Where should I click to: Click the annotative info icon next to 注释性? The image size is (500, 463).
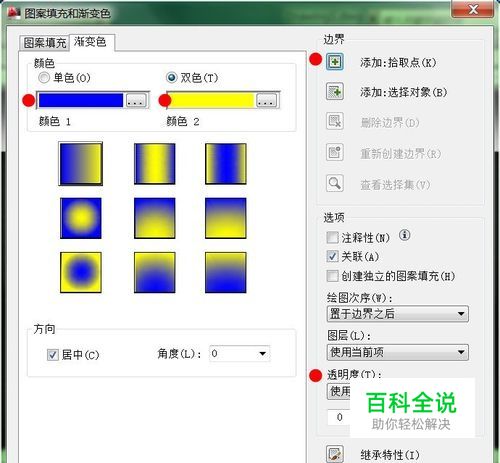click(x=404, y=235)
